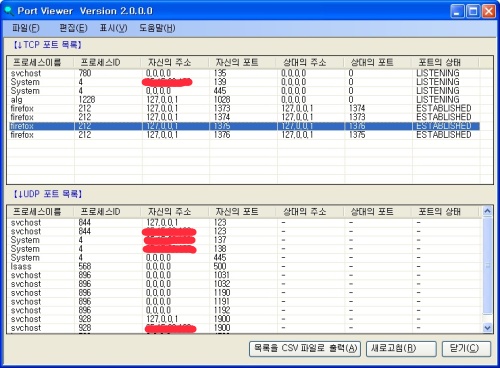Image resolution: width=500 pixels, height=368 pixels.
Task: Sort TCP list by 상대의 주소 column header
Action: point(311,62)
